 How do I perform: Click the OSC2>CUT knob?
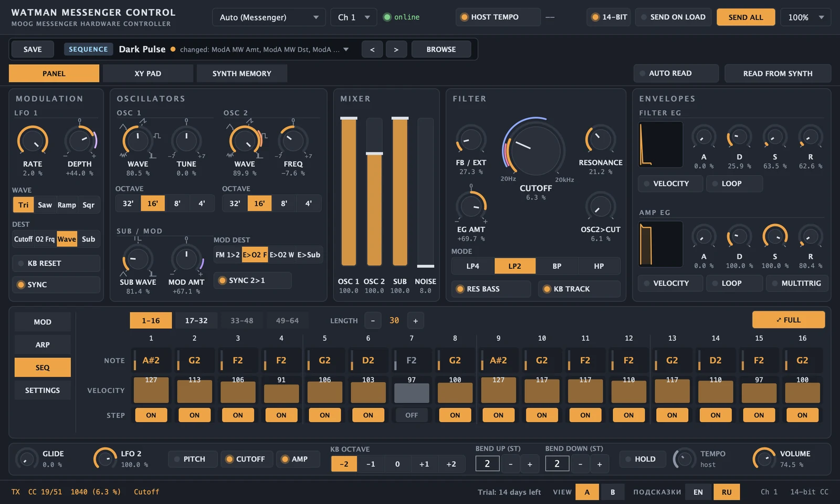[x=600, y=206]
